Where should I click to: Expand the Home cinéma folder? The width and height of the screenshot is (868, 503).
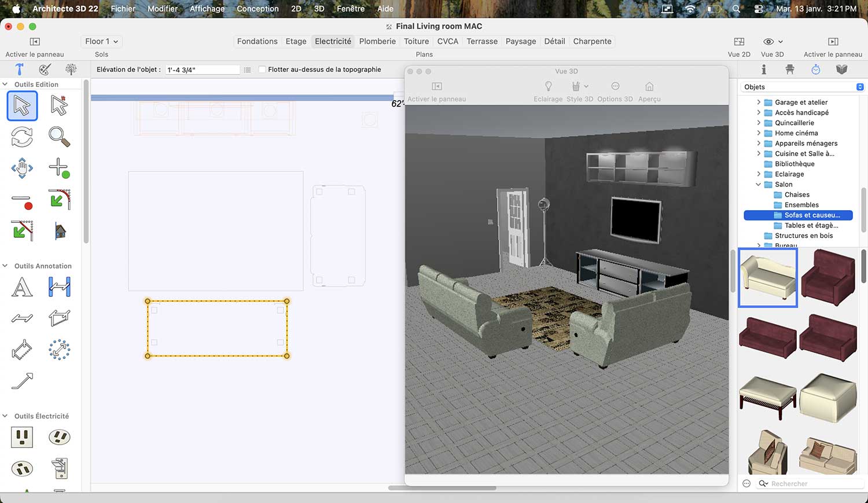click(759, 133)
